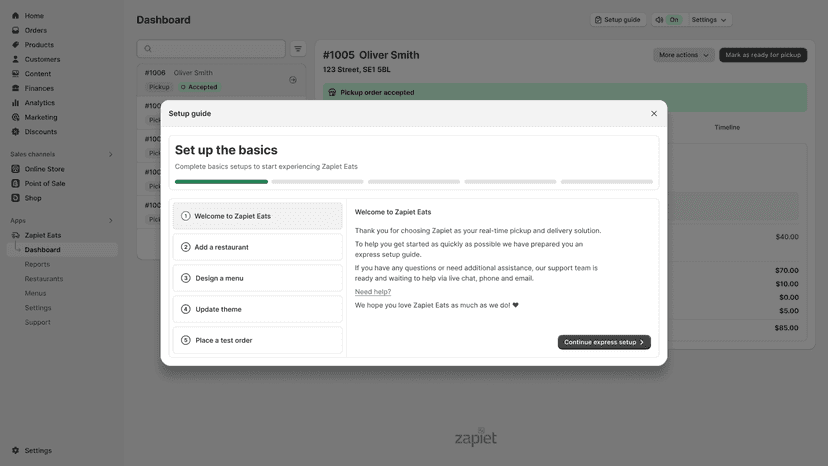Image resolution: width=828 pixels, height=466 pixels.
Task: Open Reports under Zapiet Eats
Action: (x=37, y=264)
